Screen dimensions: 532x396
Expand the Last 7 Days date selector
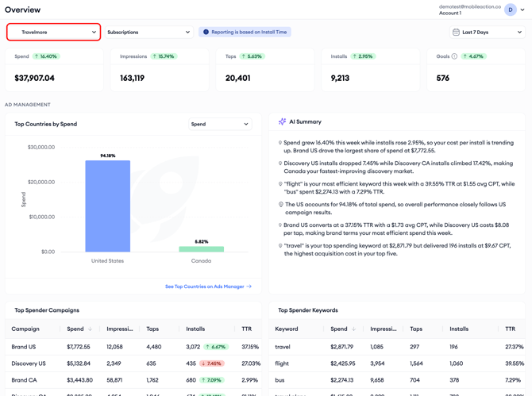[488, 33]
